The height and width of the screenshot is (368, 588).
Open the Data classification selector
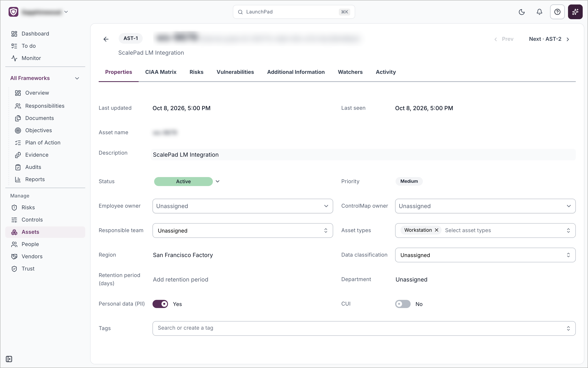pos(485,255)
